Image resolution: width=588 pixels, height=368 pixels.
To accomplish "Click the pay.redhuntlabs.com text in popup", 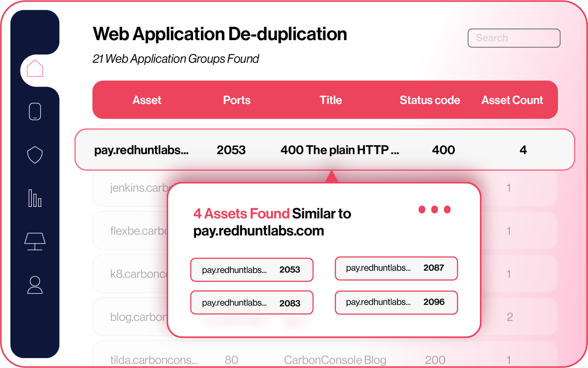I will coord(259,231).
